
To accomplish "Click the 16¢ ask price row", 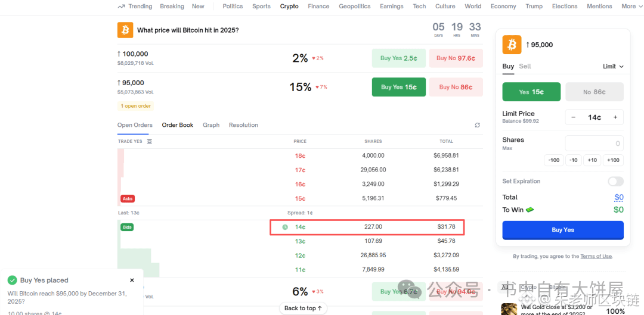I will pyautogui.click(x=300, y=184).
